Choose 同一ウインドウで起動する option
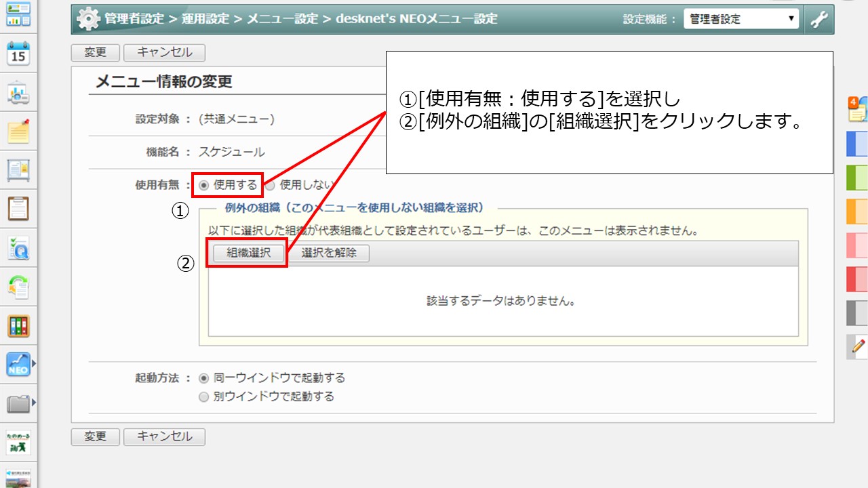Viewport: 868px width, 488px height. 204,378
